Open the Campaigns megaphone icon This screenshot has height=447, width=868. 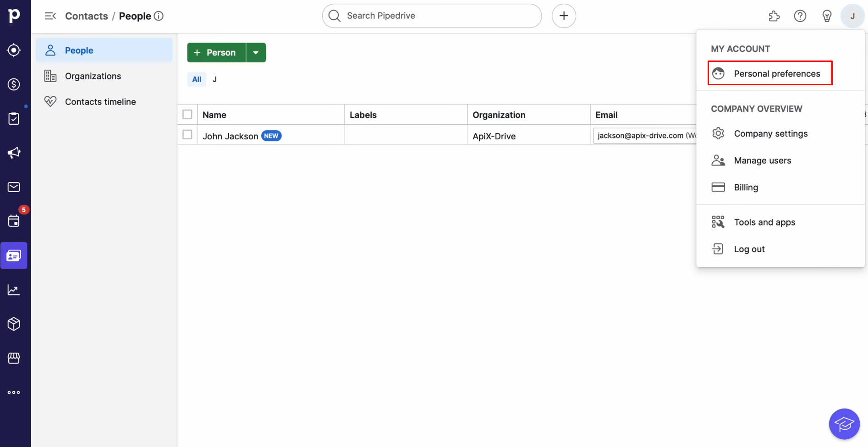pyautogui.click(x=14, y=153)
